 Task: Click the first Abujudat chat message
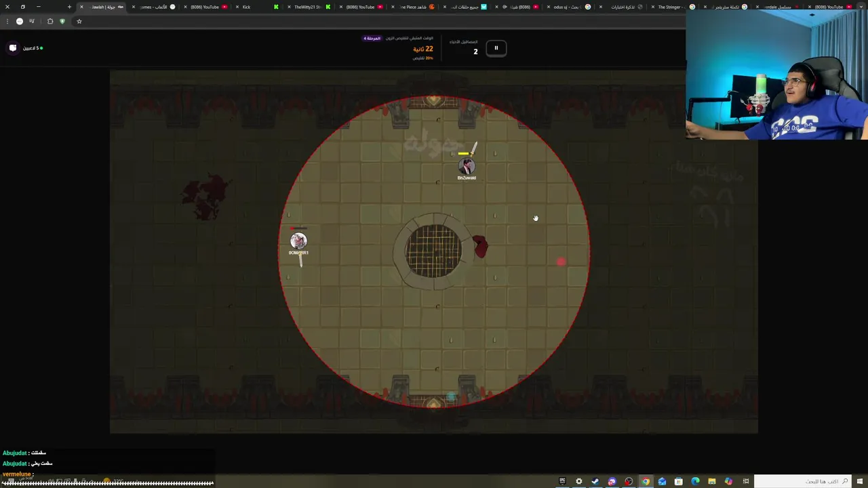(x=24, y=453)
